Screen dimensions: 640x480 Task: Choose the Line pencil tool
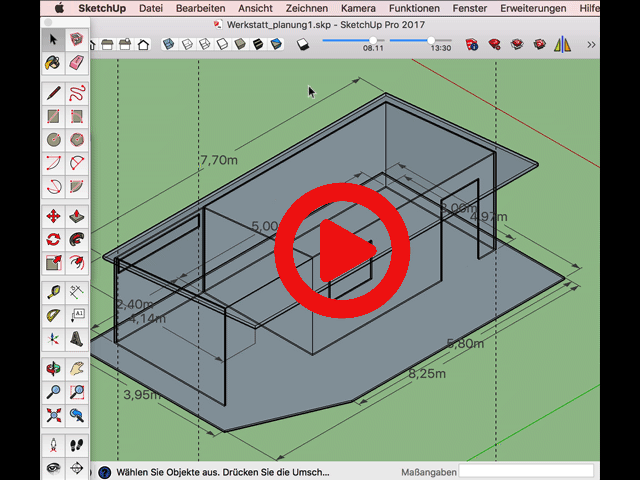54,92
